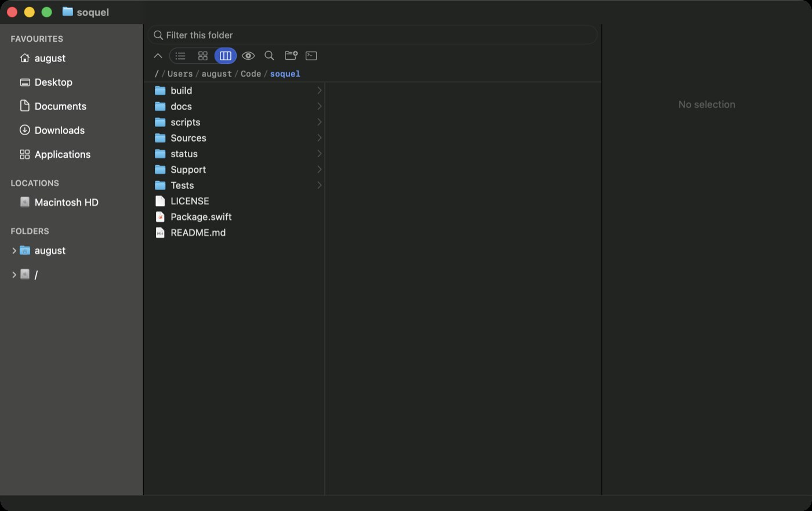
Task: Click the home icon beside august
Action: point(24,58)
